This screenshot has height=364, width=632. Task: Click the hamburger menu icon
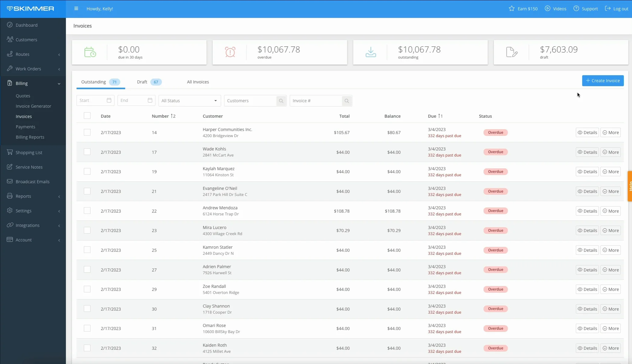(76, 8)
